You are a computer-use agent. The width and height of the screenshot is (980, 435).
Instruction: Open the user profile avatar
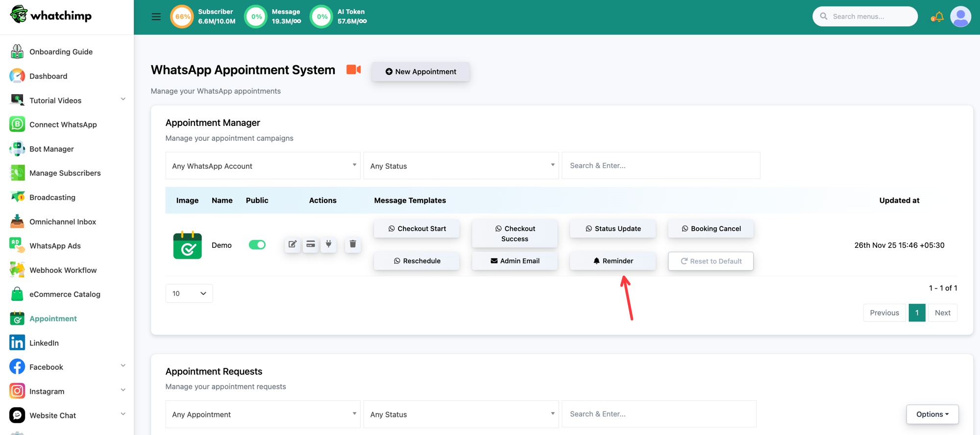pos(960,17)
